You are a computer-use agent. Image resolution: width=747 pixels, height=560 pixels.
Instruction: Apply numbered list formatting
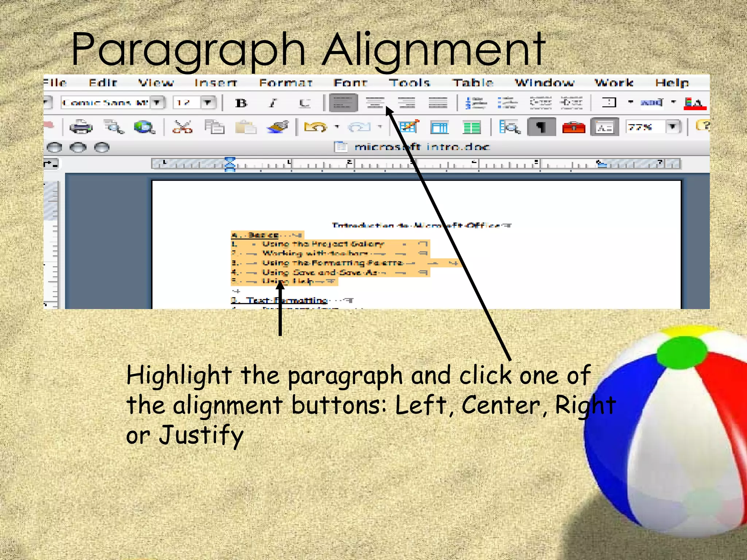(476, 103)
